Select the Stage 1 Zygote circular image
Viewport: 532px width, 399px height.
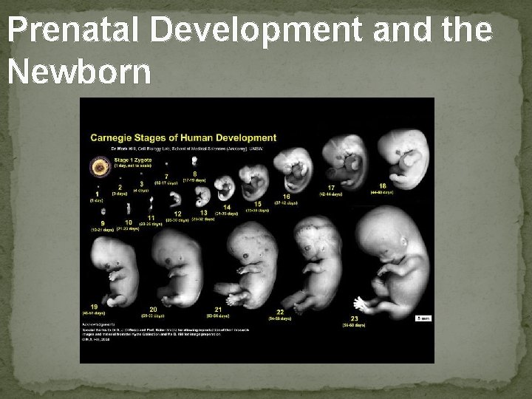pos(100,166)
